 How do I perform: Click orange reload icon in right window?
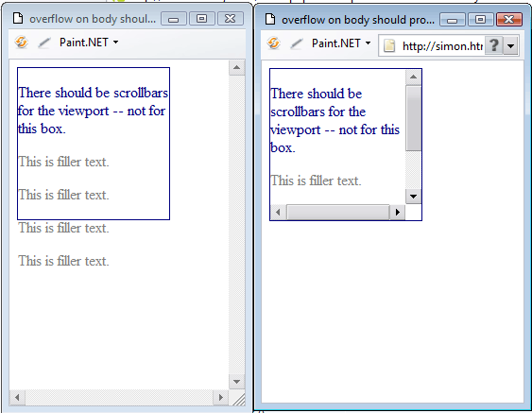pos(273,43)
